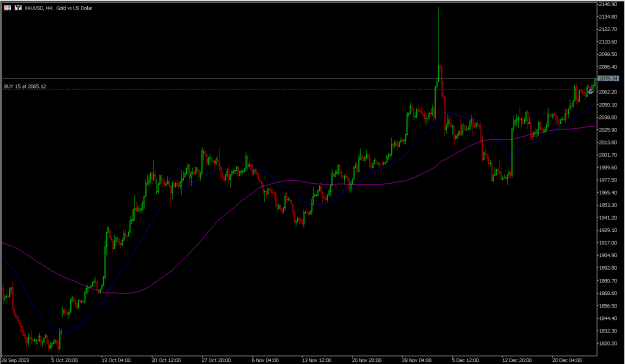Screen dimensions: 625x364
Task: Click the 1880.70 price scale label
Action: 608,281
